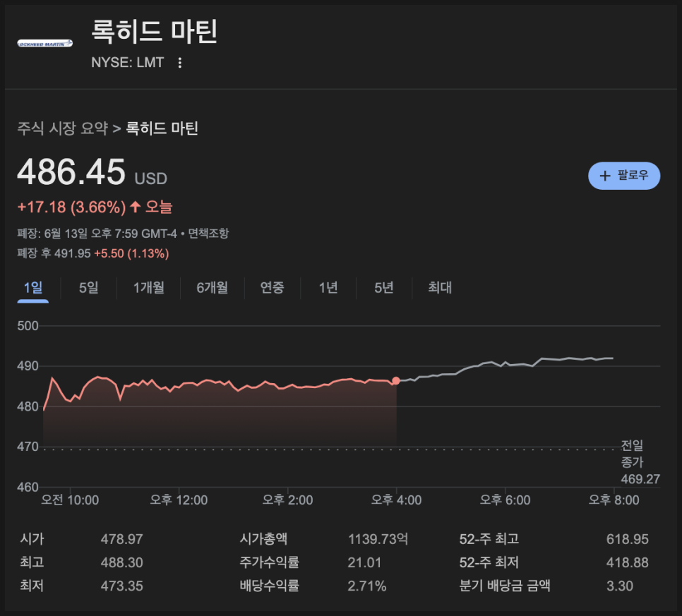Click the 486.45 price value
682x616 pixels.
71,171
